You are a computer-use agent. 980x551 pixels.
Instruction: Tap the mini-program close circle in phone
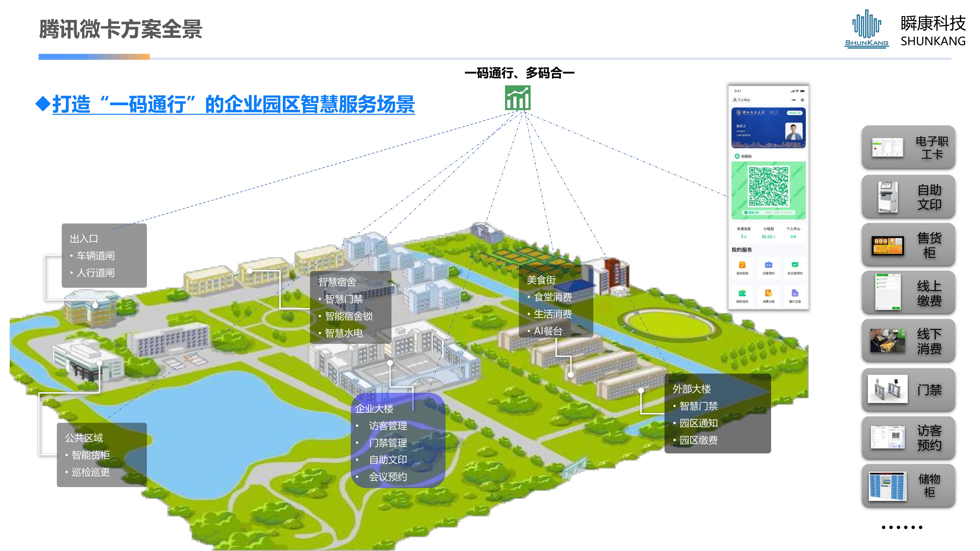tap(802, 100)
